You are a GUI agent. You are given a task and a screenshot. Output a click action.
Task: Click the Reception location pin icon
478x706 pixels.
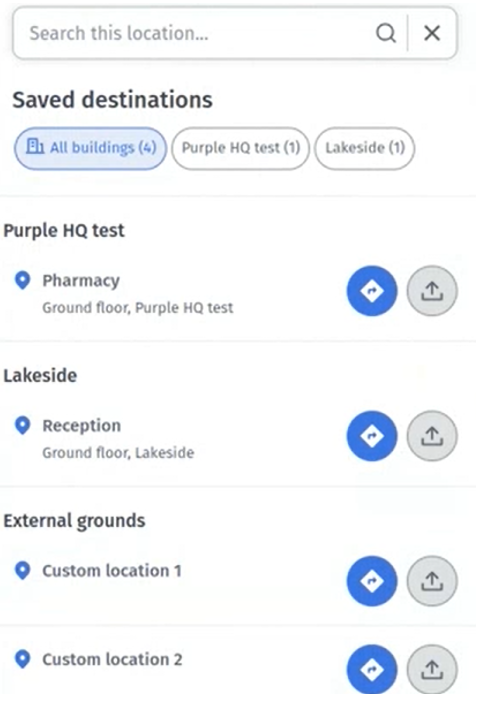[x=23, y=425]
